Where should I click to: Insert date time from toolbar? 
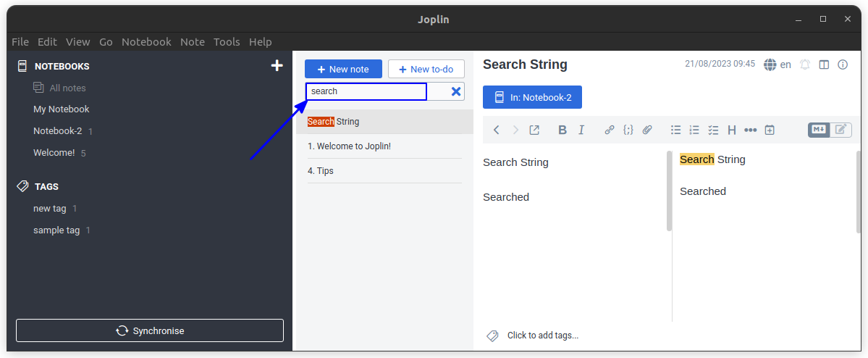point(769,130)
